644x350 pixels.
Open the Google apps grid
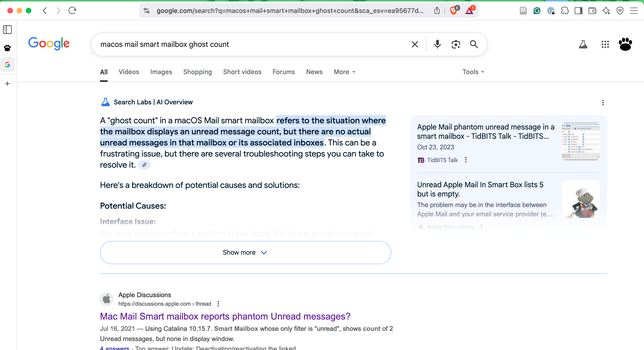[x=605, y=44]
